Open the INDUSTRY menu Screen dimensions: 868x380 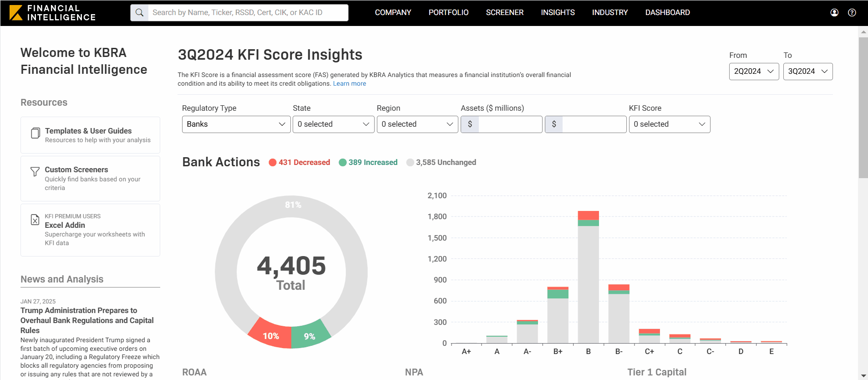(x=610, y=13)
